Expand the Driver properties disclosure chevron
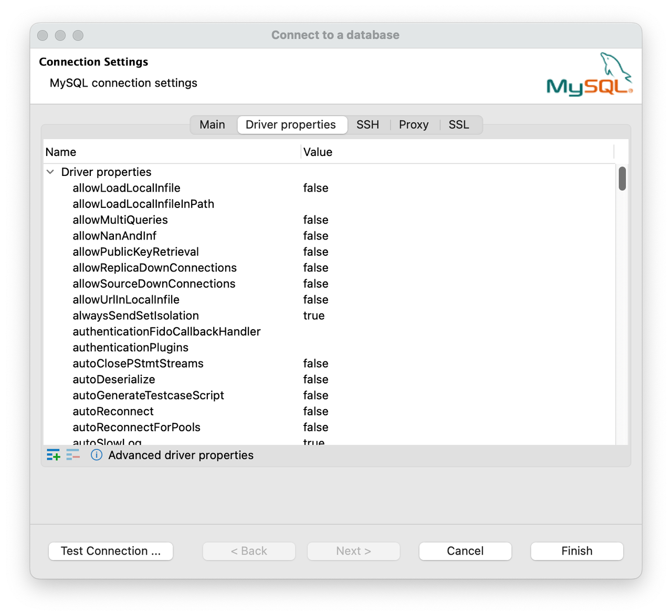The height and width of the screenshot is (616, 672). point(50,172)
